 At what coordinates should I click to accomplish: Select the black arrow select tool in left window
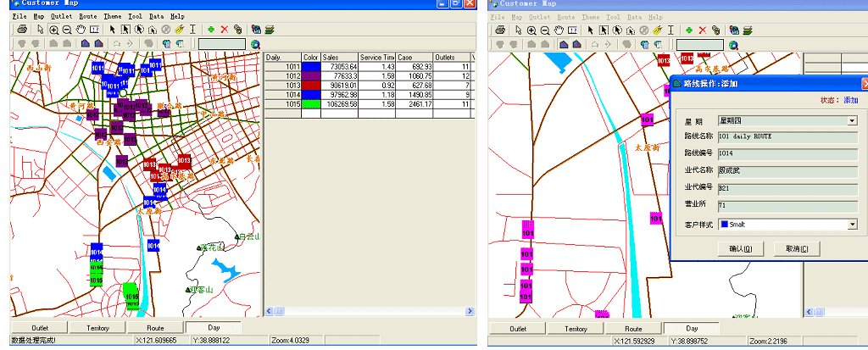coord(113,30)
